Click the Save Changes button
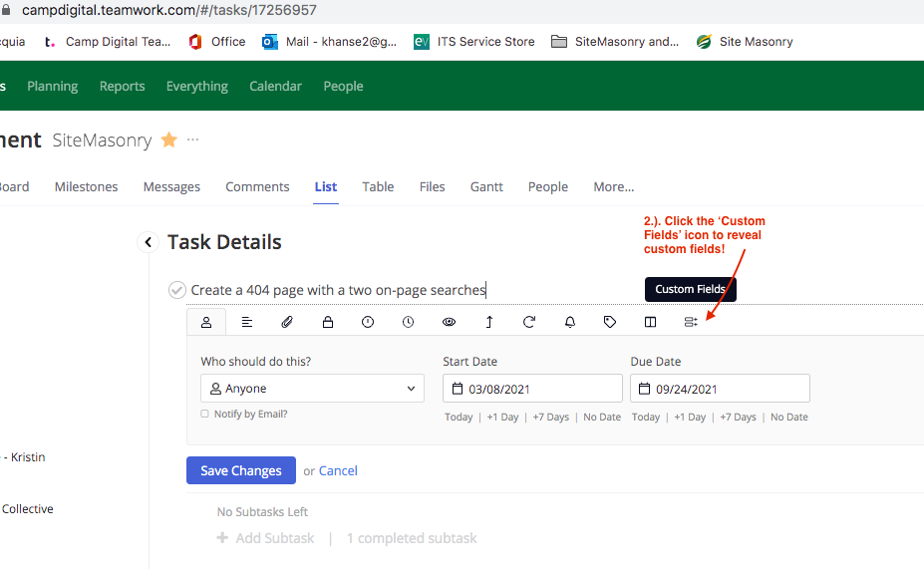This screenshot has height=569, width=924. (241, 470)
